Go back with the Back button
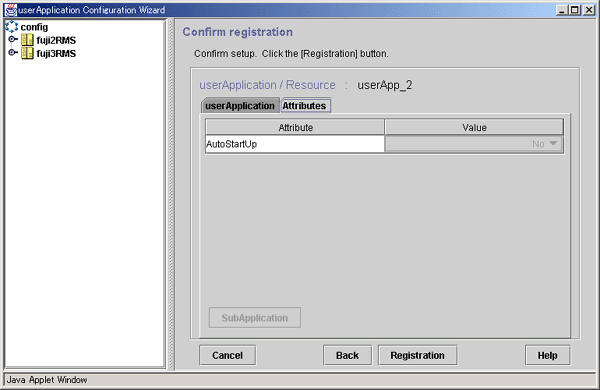The image size is (600, 390). click(347, 355)
